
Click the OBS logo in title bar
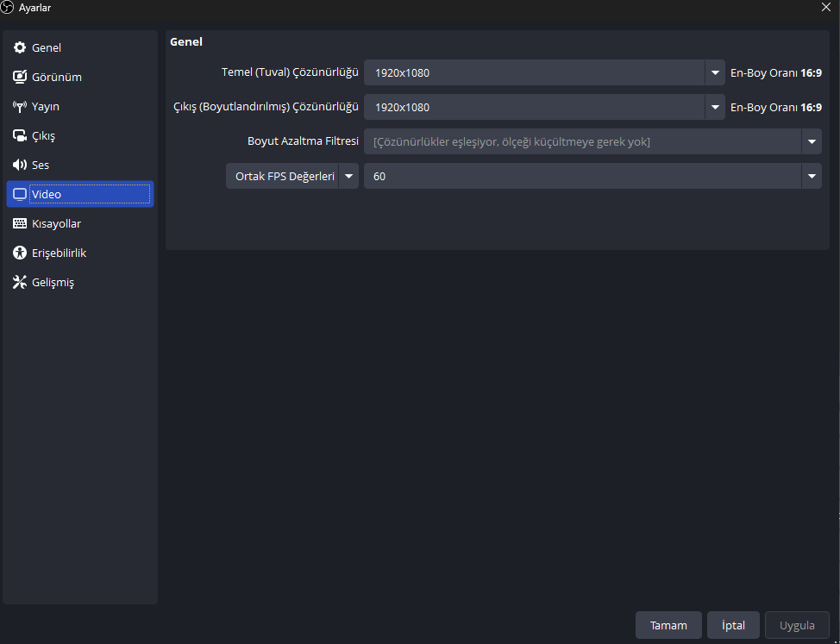pos(7,8)
